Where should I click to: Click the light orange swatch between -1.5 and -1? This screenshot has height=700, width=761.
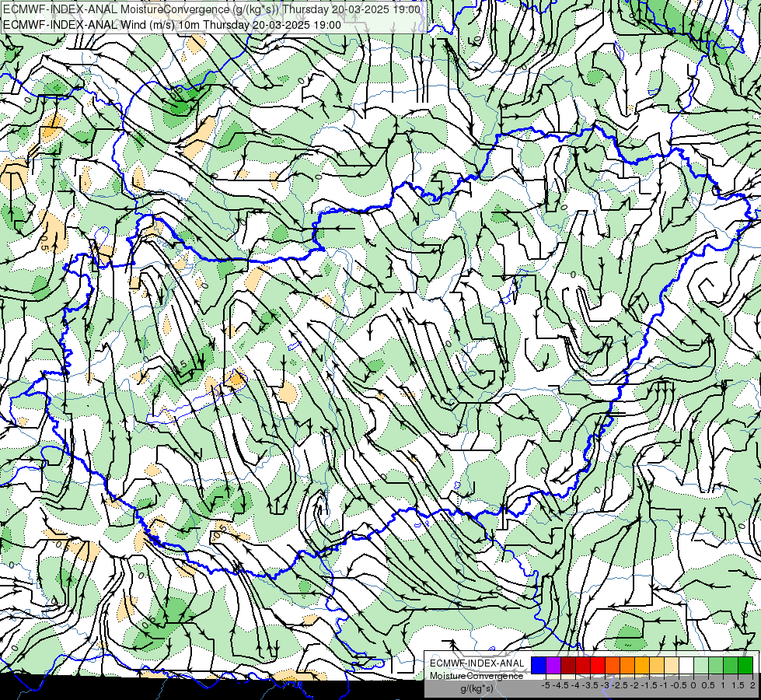657,666
